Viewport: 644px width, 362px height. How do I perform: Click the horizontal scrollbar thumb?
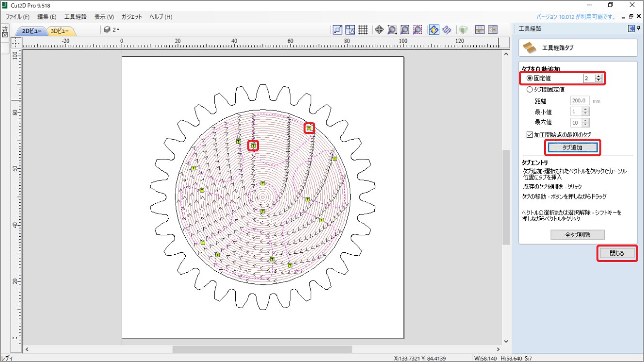coord(262,349)
